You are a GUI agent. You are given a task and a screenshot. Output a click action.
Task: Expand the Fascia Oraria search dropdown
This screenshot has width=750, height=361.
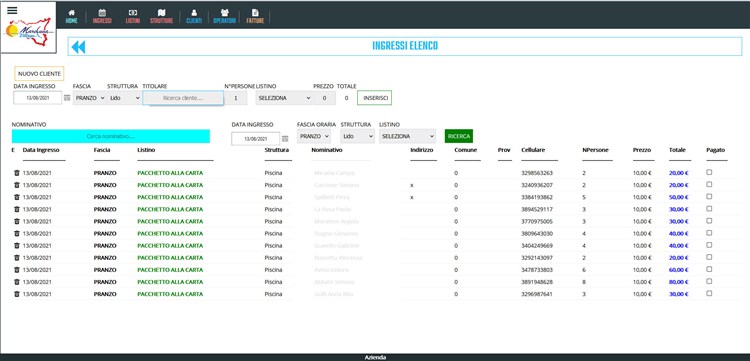[314, 136]
